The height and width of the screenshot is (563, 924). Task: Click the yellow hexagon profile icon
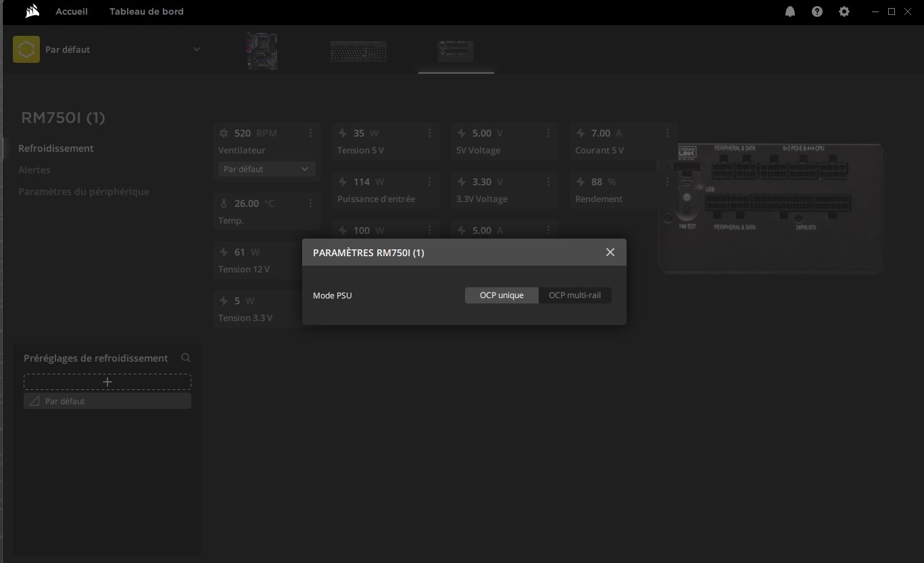point(26,49)
